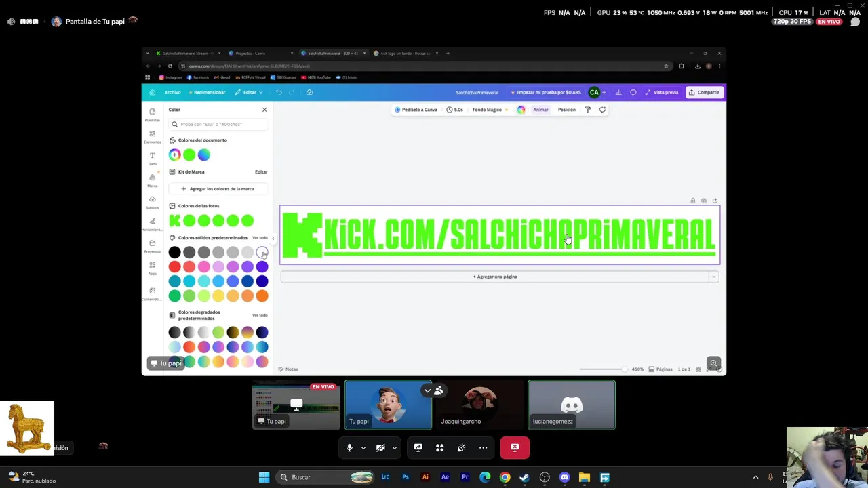The image size is (868, 488).
Task: Open the Elementos sidebar panel
Action: (x=152, y=137)
